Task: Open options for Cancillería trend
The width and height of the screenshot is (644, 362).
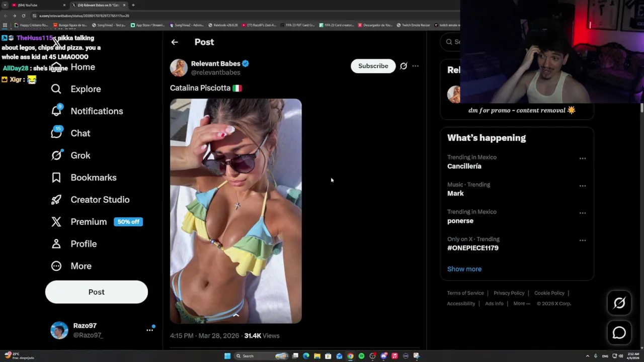Action: pos(583,158)
